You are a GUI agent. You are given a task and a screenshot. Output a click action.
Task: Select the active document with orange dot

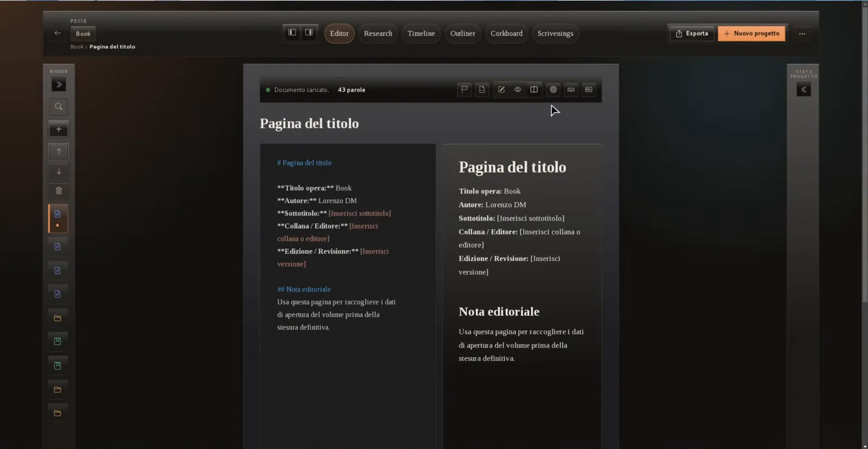(58, 218)
